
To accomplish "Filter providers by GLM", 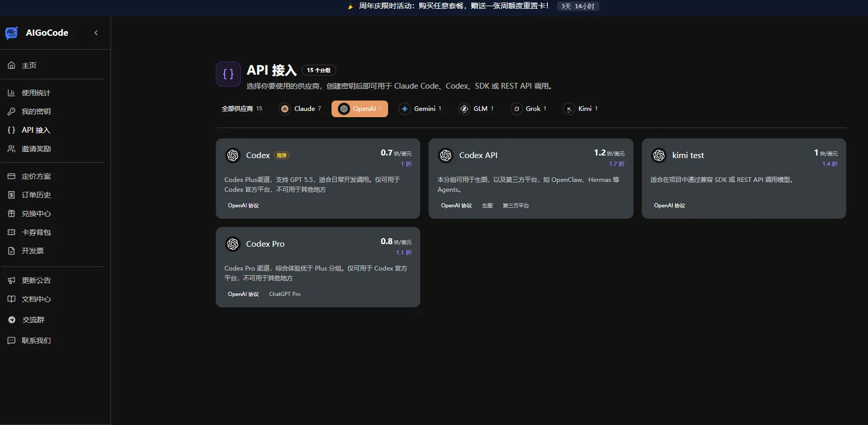I will (476, 109).
